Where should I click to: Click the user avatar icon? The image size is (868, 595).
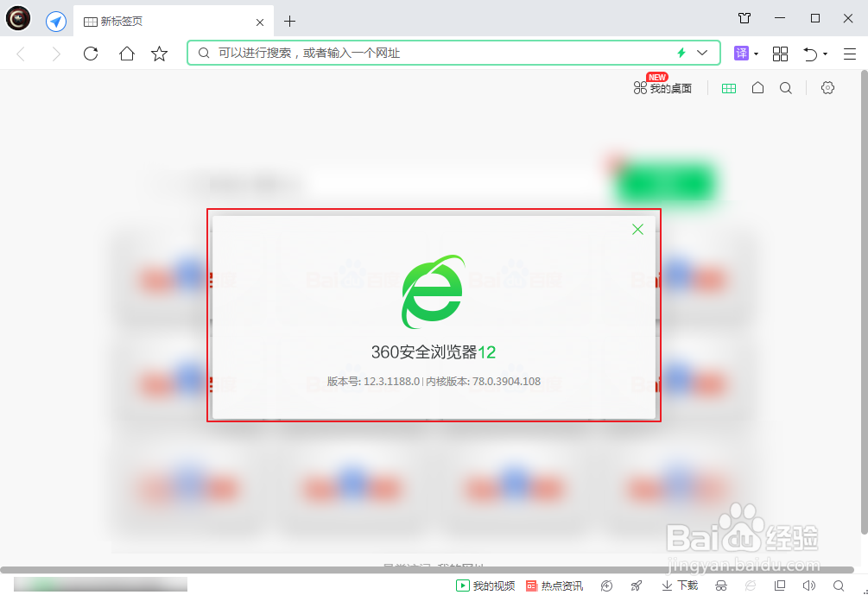click(x=18, y=19)
